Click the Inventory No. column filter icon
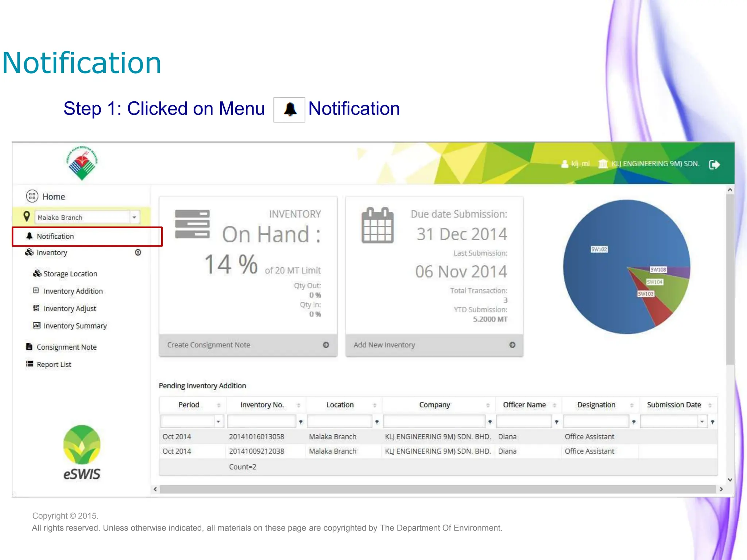This screenshot has width=747, height=560. 301,422
